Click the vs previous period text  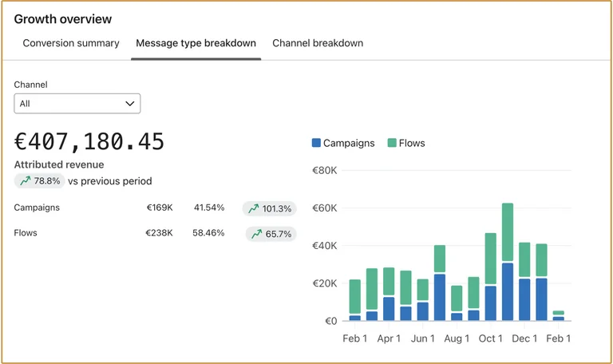(x=110, y=181)
